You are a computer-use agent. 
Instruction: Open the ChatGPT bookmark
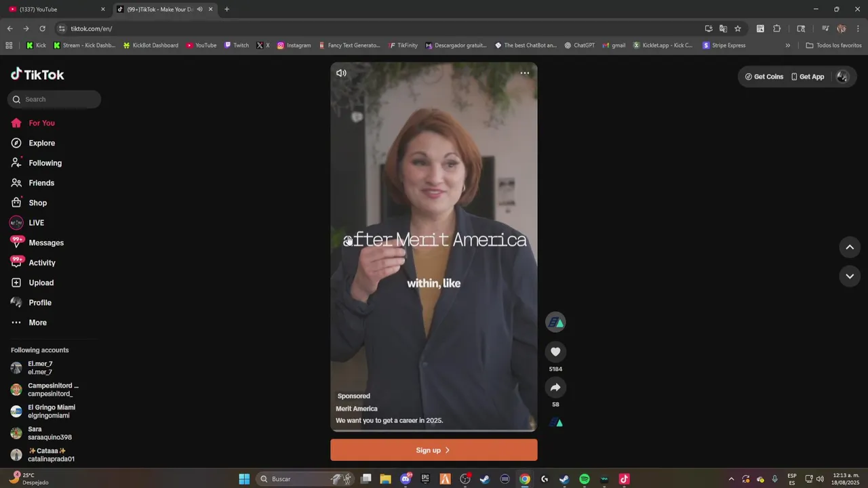pyautogui.click(x=579, y=45)
